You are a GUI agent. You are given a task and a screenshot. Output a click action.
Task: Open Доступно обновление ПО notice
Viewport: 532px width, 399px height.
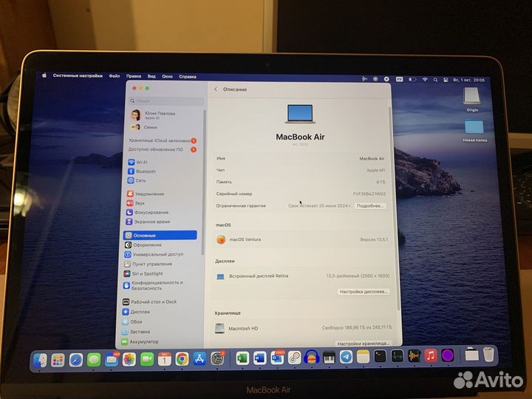(x=162, y=149)
